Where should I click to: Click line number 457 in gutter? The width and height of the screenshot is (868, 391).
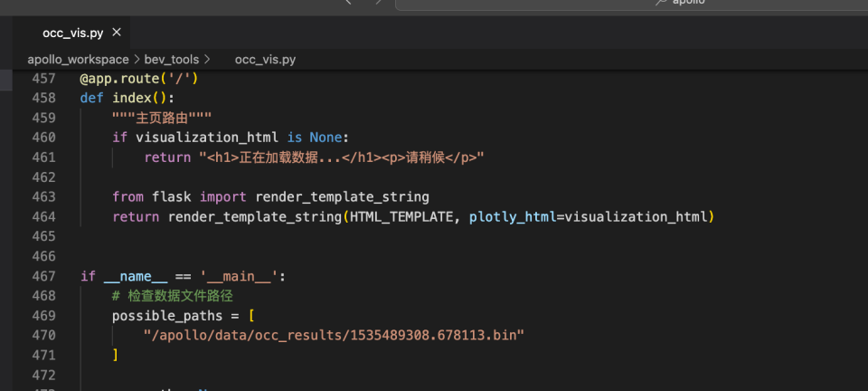(x=42, y=79)
